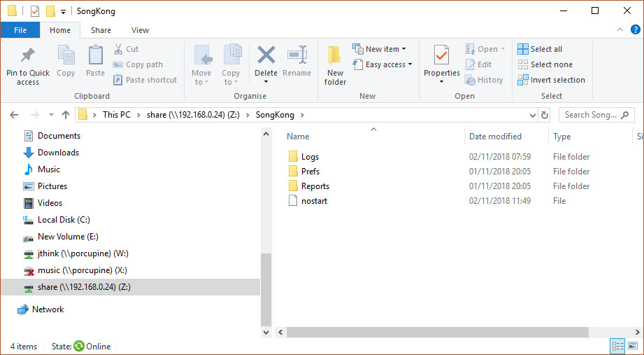
Task: Select the nostart file
Action: coord(308,201)
